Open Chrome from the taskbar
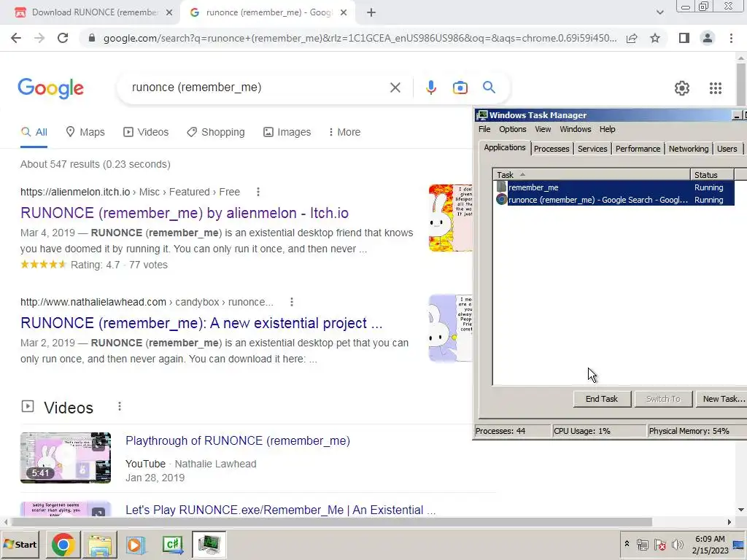The height and width of the screenshot is (560, 747). (x=63, y=544)
